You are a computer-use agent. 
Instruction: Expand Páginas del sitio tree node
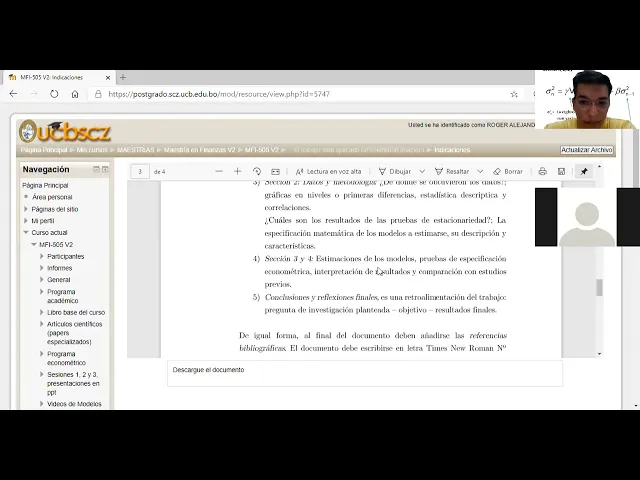(26, 209)
